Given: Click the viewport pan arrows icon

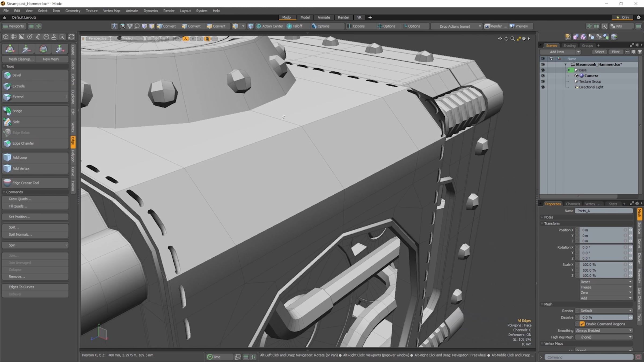Looking at the screenshot, I should 500,39.
